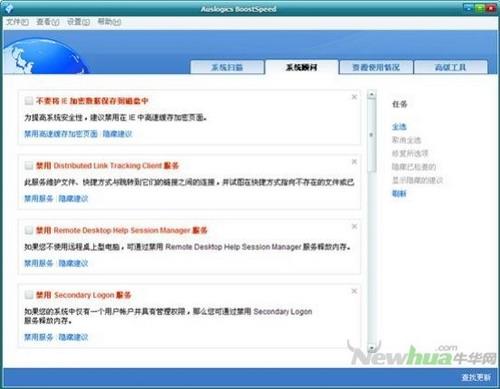Screen dimensions: 500x389
Task: Toggle the Secondary Logon suggestion checkbox
Action: point(29,295)
